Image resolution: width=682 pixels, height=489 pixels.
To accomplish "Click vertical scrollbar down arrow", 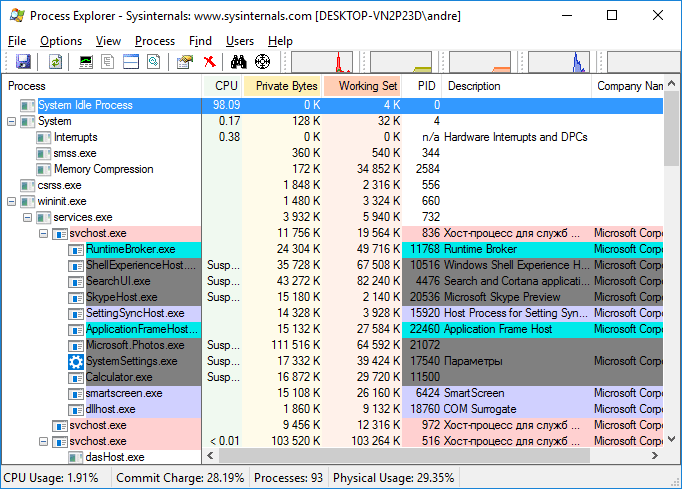I will [x=672, y=439].
